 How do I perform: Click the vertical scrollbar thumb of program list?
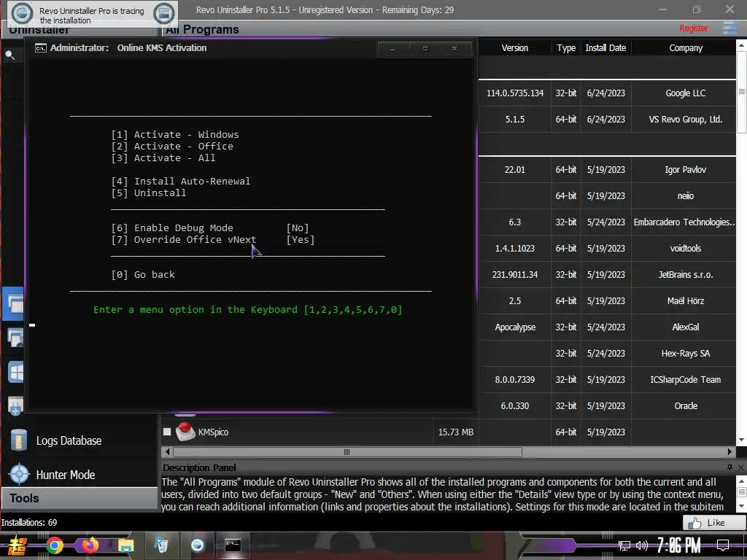click(741, 91)
